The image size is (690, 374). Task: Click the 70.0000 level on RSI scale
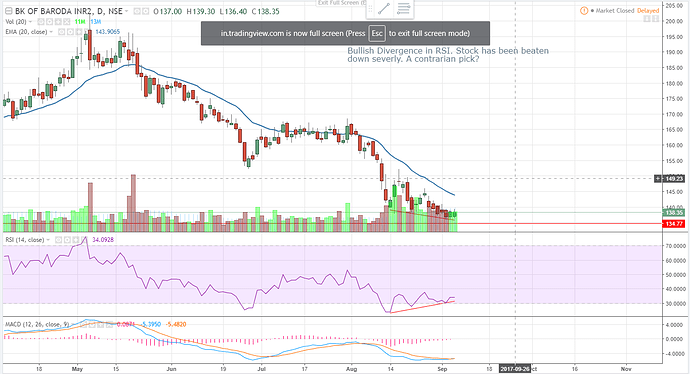(x=675, y=246)
